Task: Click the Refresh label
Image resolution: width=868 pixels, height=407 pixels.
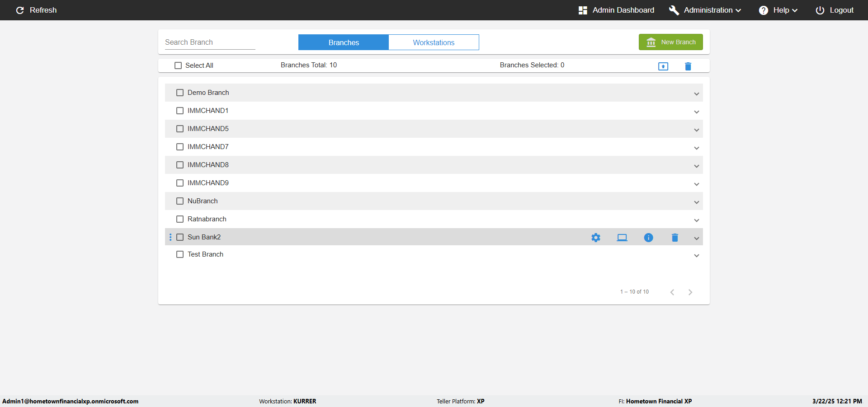Action: pos(43,10)
